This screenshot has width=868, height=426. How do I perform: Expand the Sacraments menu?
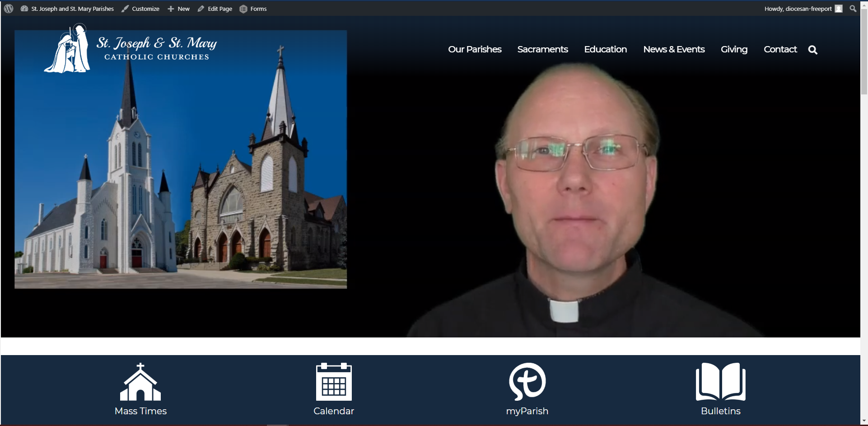[x=542, y=49]
